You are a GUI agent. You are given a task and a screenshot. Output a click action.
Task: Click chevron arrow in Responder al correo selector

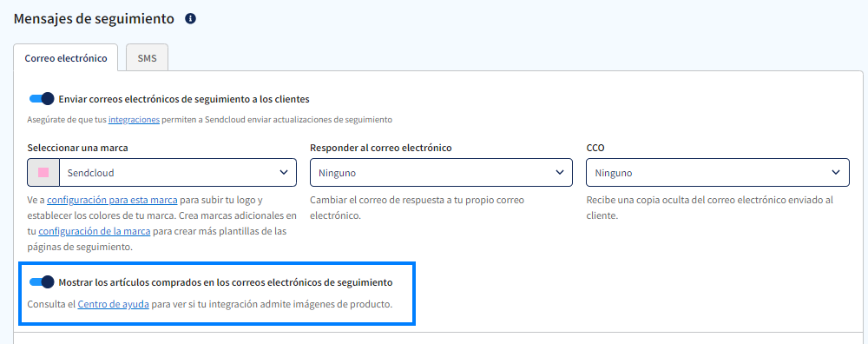(x=559, y=173)
